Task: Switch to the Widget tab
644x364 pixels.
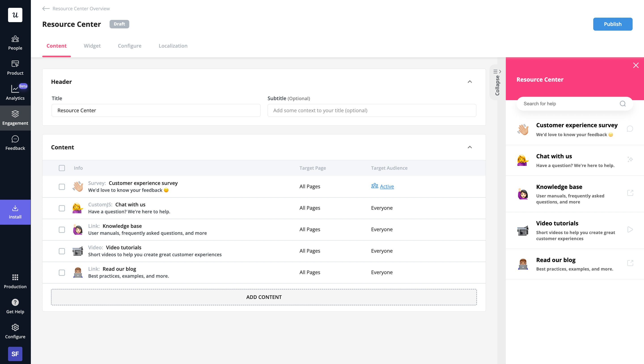Action: coord(92,46)
